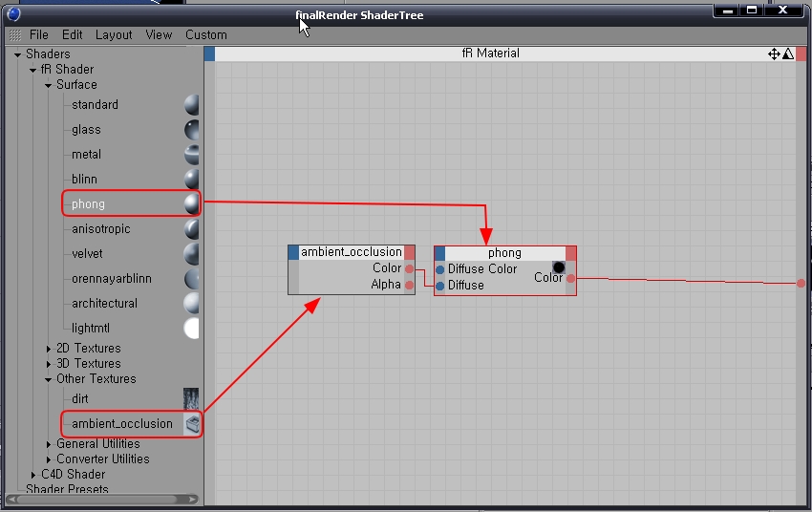This screenshot has height=512, width=812.
Task: Expand the C4D Shader tree node
Action: [x=33, y=475]
